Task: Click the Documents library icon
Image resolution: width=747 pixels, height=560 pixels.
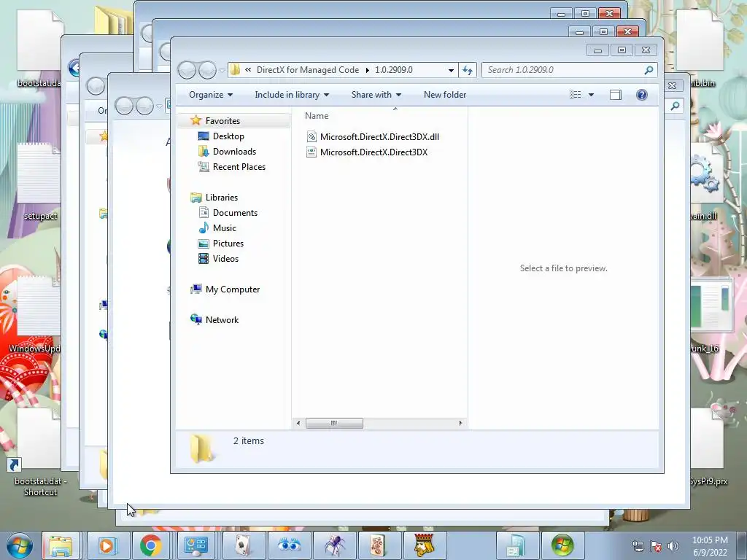Action: pyautogui.click(x=204, y=212)
